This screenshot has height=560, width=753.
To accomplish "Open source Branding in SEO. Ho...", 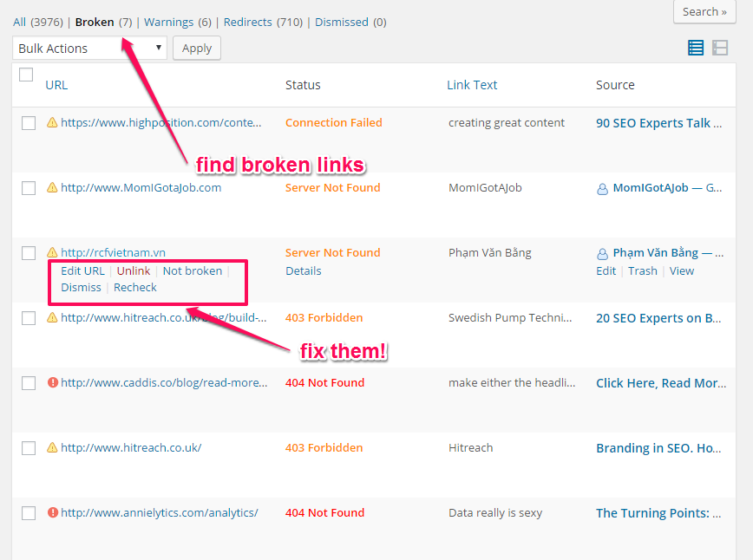I will pos(658,448).
